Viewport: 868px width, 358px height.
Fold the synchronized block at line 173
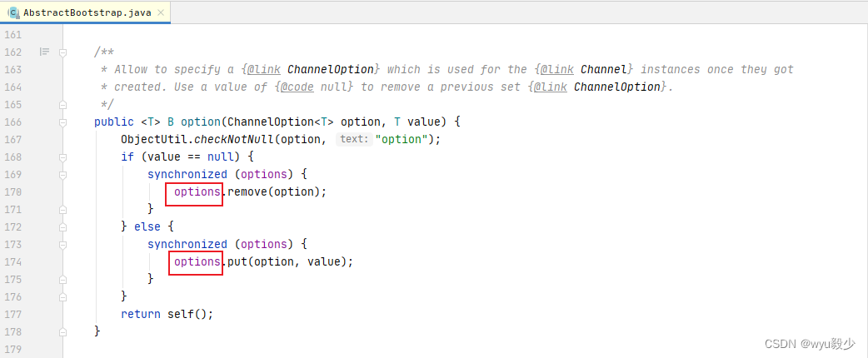[62, 244]
